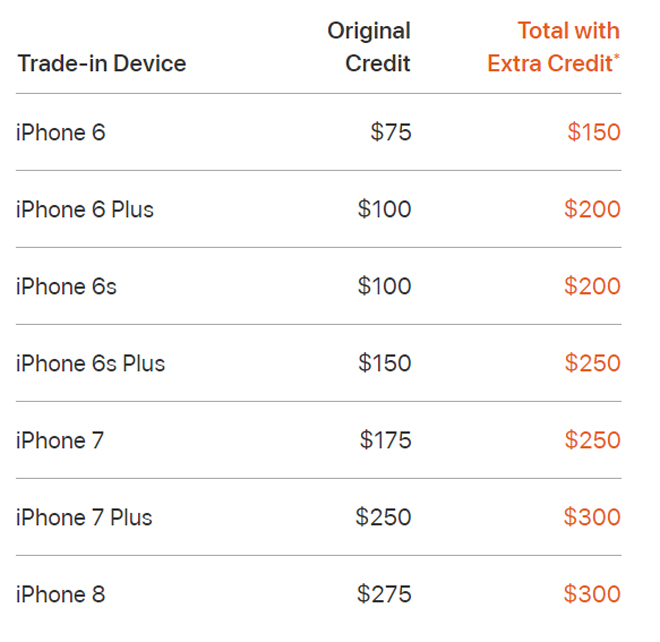Click the $275 original credit value
This screenshot has height=642, width=660.
click(x=384, y=594)
